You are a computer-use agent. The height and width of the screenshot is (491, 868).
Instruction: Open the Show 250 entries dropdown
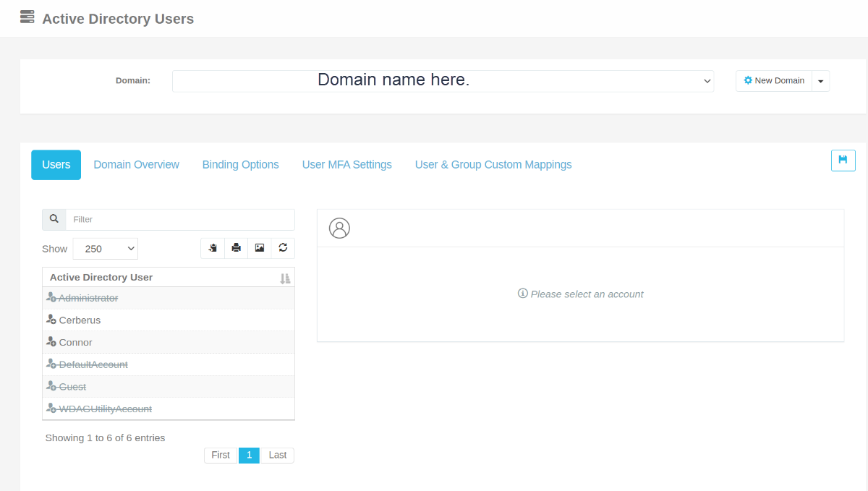(106, 249)
